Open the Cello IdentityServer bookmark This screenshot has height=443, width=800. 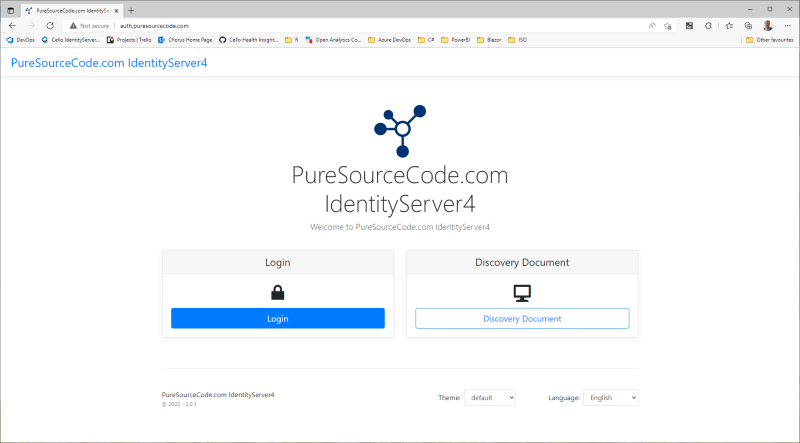pyautogui.click(x=71, y=40)
